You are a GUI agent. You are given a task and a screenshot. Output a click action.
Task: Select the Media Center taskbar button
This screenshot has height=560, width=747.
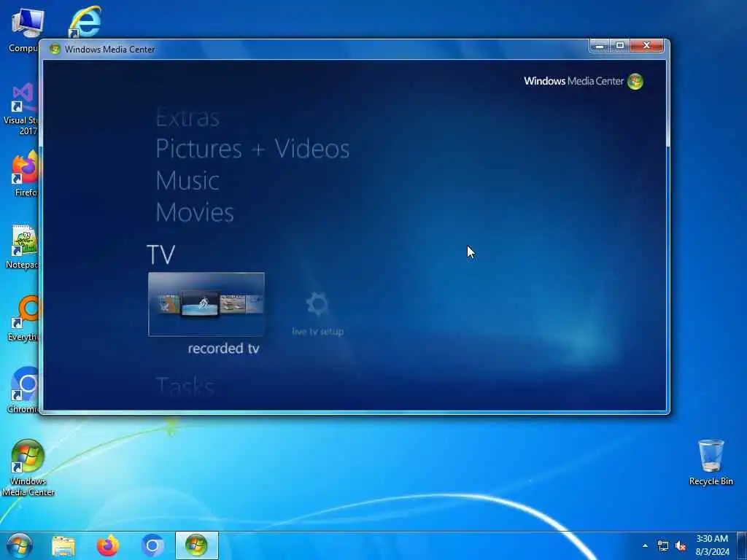pos(197,545)
